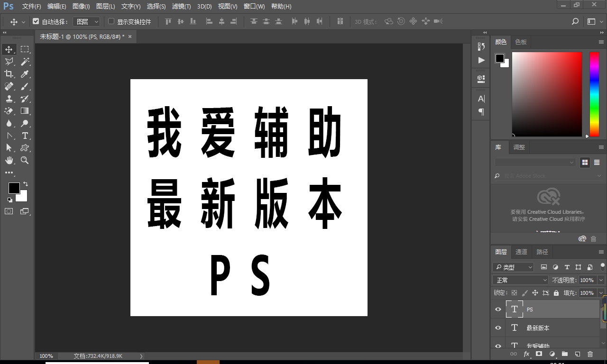Select the Eyedropper tool

click(x=25, y=74)
